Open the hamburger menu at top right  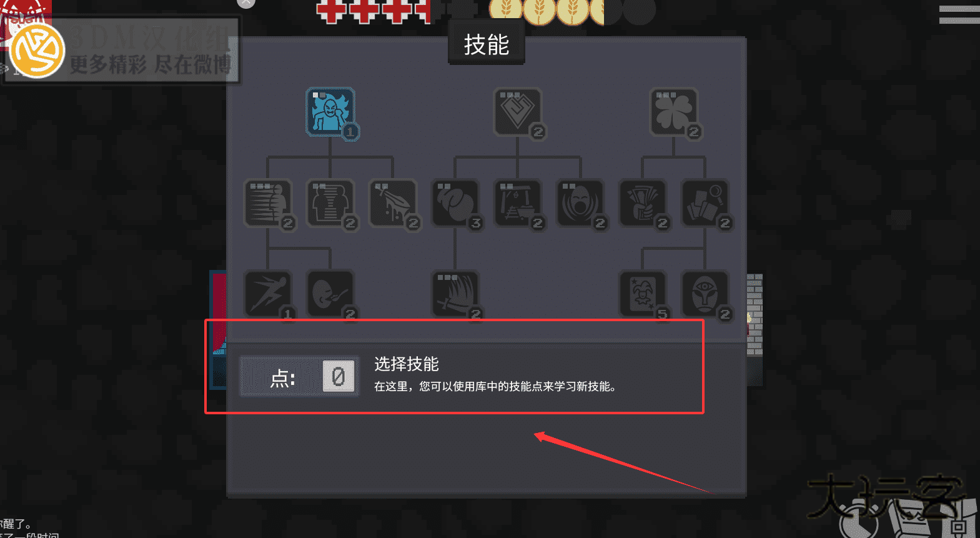(959, 14)
